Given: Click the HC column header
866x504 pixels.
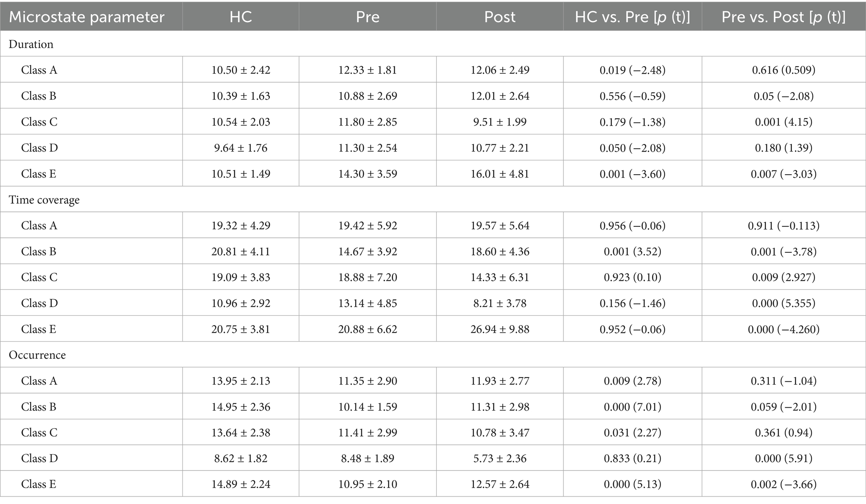Looking at the screenshot, I should coord(241,17).
